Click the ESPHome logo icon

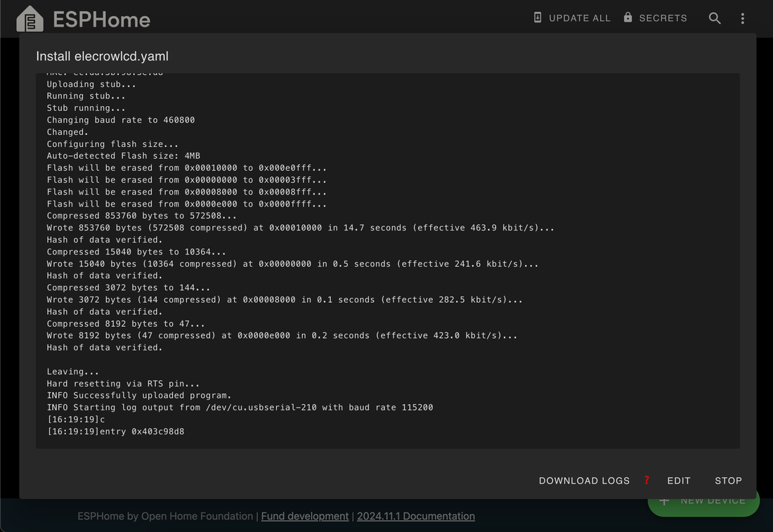coord(29,19)
